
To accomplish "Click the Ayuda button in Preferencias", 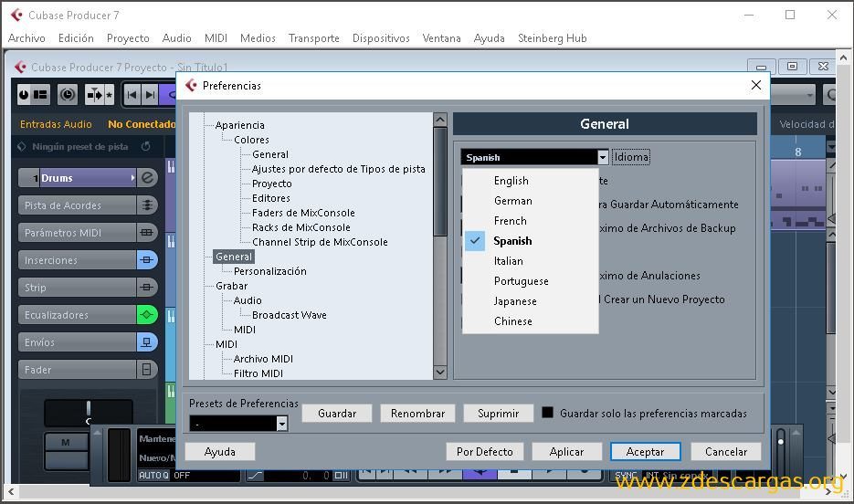I will (220, 452).
